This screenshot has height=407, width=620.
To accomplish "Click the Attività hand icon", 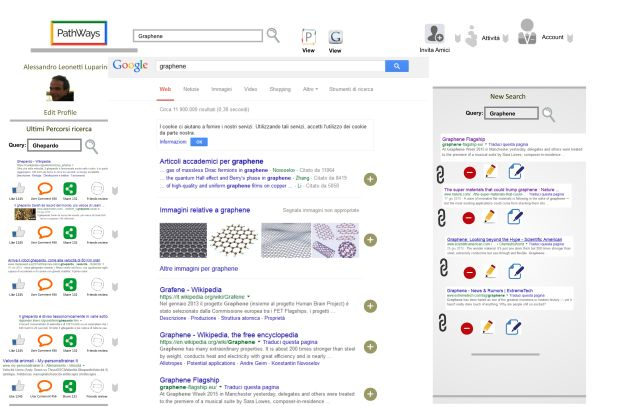I will coord(471,36).
